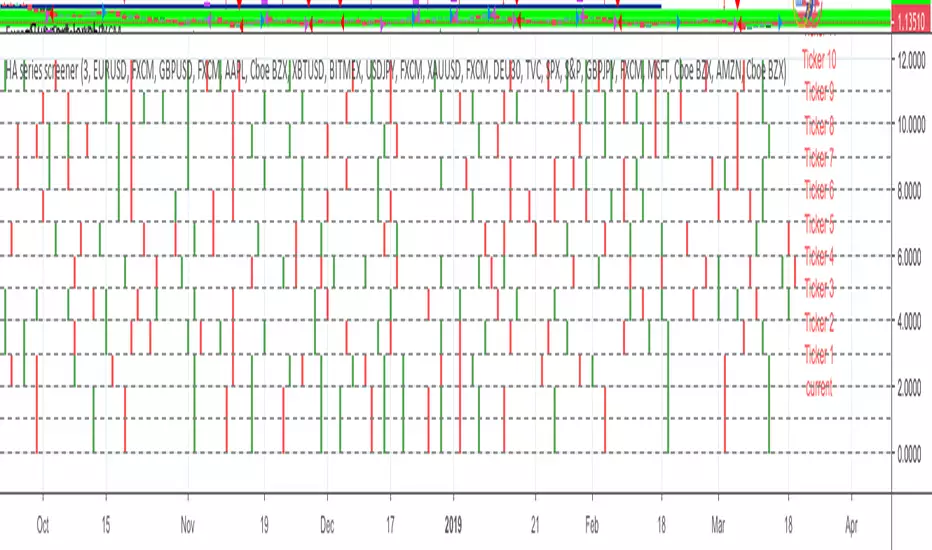This screenshot has height=550, width=932.
Task: Click the red 1.13510 price label
Action: click(x=911, y=23)
